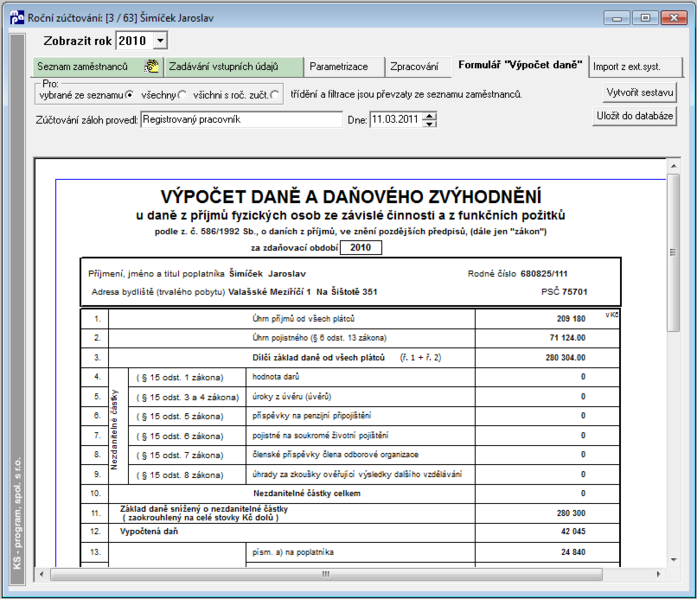Click the horizontal scrollbar thumb of form preview
Viewport: 697px width, 599px height.
(x=326, y=574)
